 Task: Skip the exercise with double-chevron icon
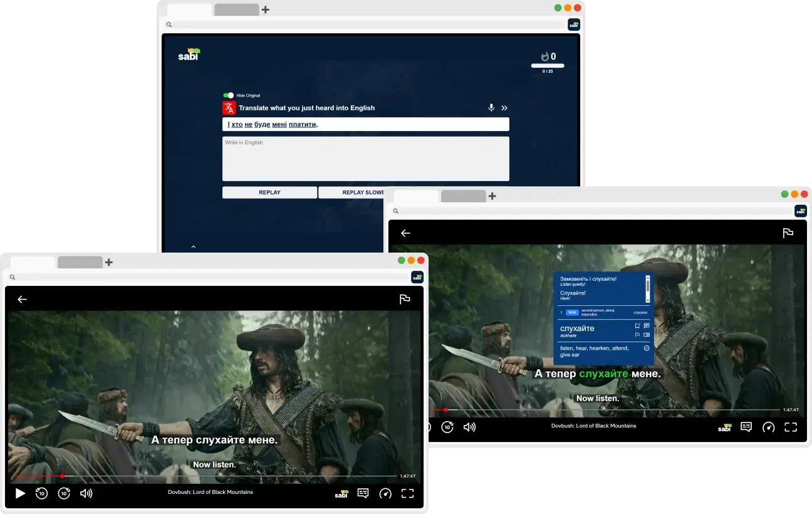[504, 108]
